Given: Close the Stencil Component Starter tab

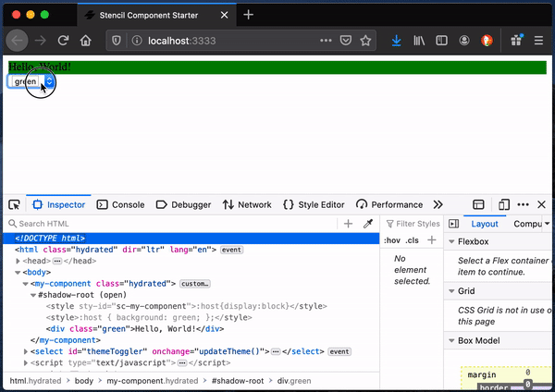Looking at the screenshot, I should [x=225, y=15].
